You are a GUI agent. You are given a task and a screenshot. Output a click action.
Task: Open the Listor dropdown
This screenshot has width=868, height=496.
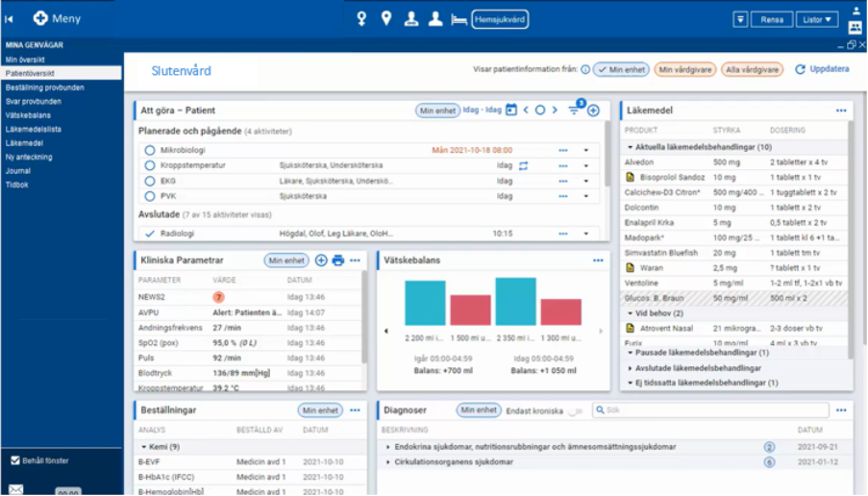[817, 19]
